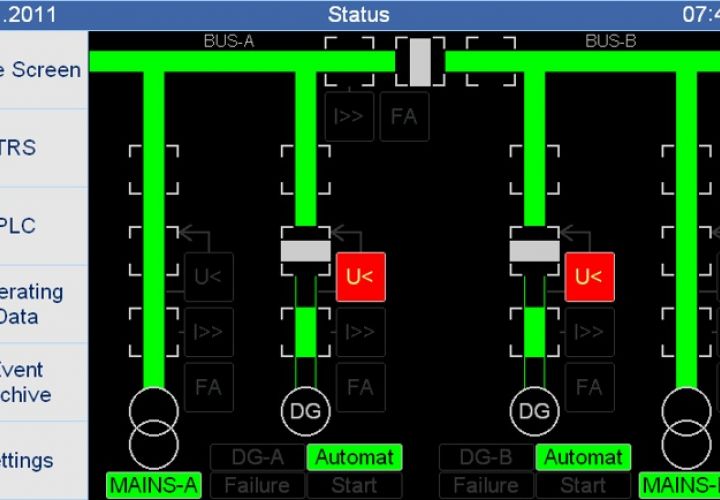Click the MAINS-A transformer symbol

coord(153,424)
